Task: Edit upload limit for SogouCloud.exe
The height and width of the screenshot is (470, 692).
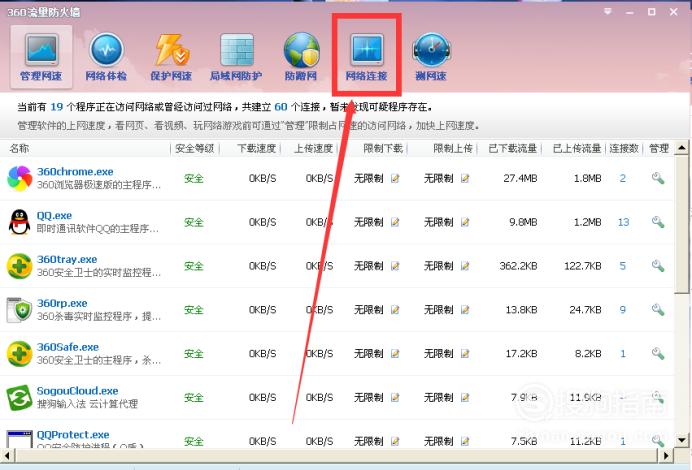Action: [x=465, y=397]
